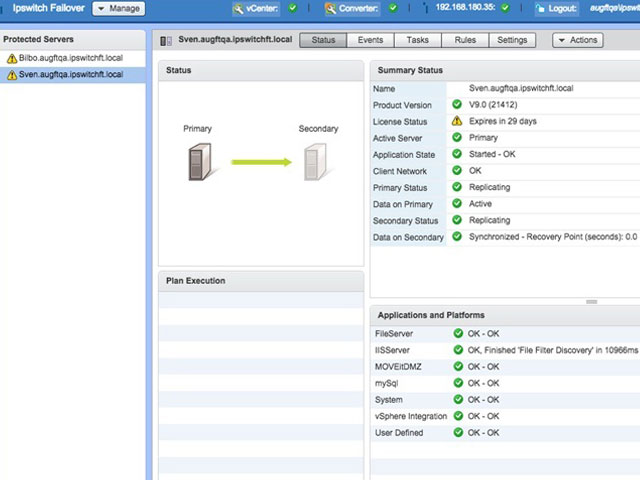Click the Product Version green check icon
This screenshot has height=480, width=640.
[x=457, y=104]
